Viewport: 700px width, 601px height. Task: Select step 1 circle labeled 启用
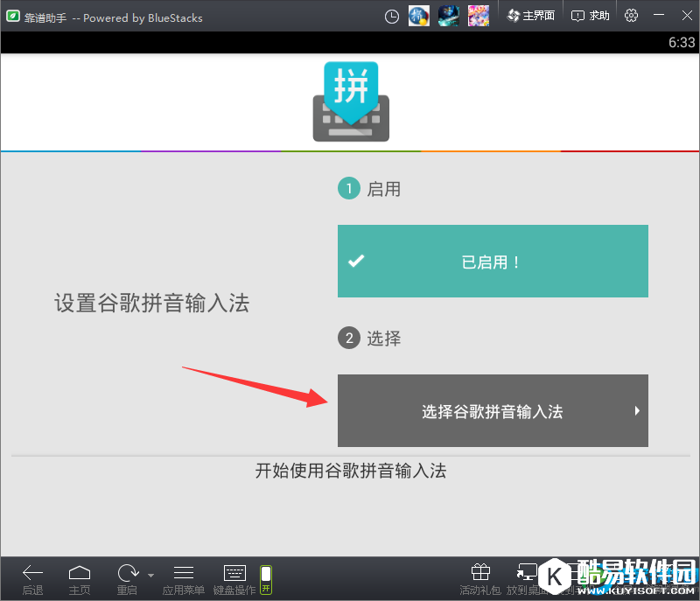348,188
